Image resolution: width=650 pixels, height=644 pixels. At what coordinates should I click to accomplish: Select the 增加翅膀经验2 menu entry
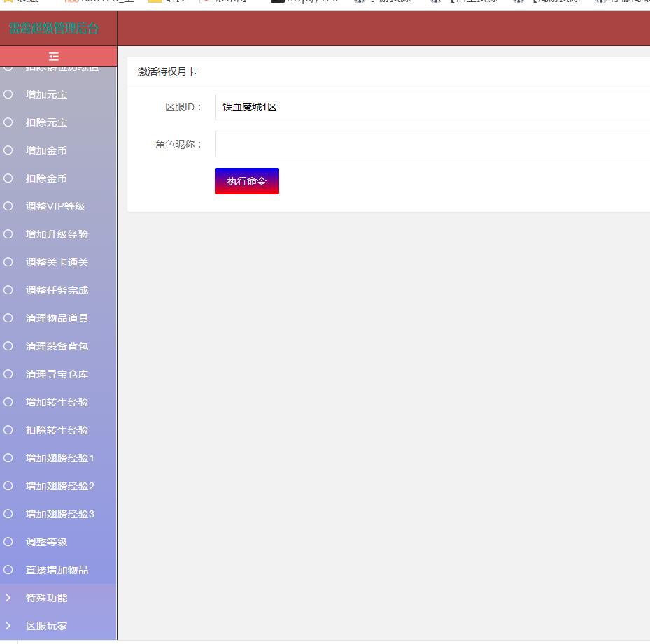click(x=60, y=486)
